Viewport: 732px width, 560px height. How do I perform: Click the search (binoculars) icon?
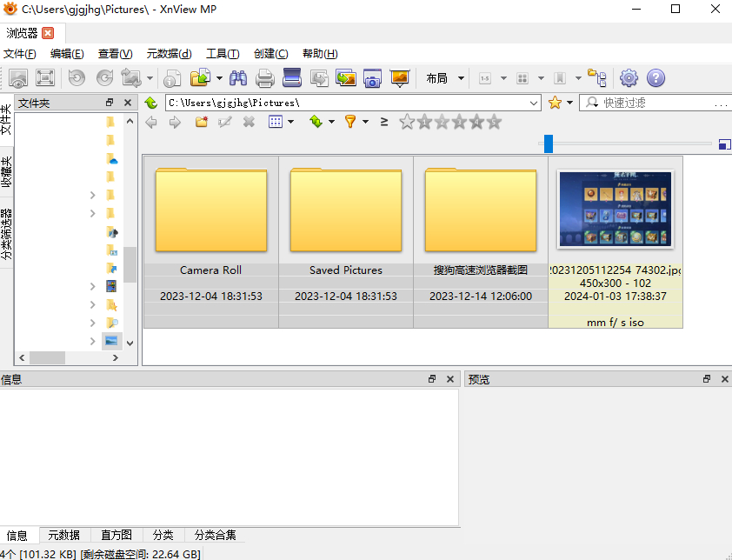point(238,77)
